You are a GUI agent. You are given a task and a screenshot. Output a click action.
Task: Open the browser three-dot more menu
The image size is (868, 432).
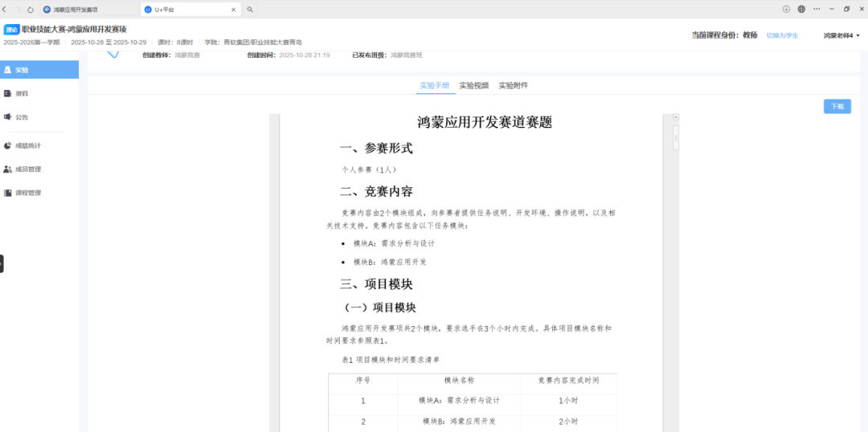tap(816, 9)
